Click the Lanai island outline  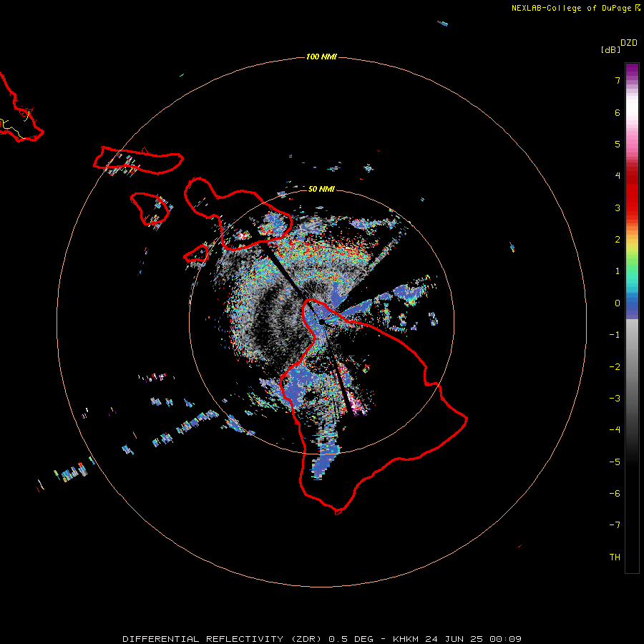pyautogui.click(x=150, y=209)
